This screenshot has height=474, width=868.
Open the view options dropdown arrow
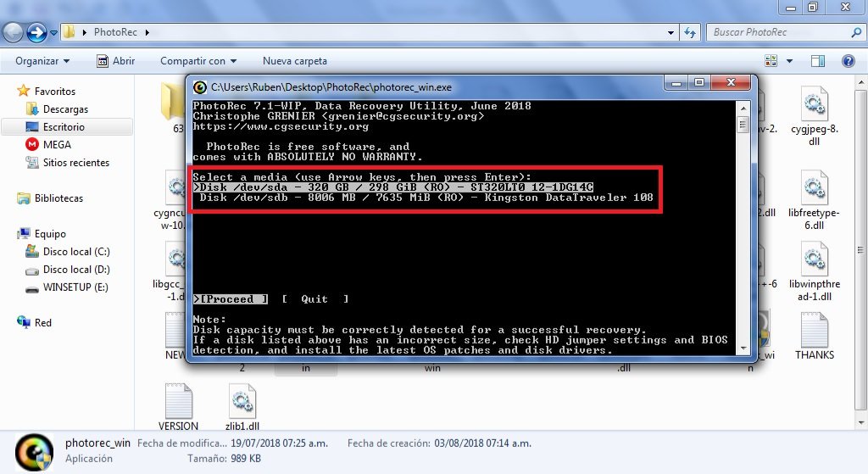(789, 61)
